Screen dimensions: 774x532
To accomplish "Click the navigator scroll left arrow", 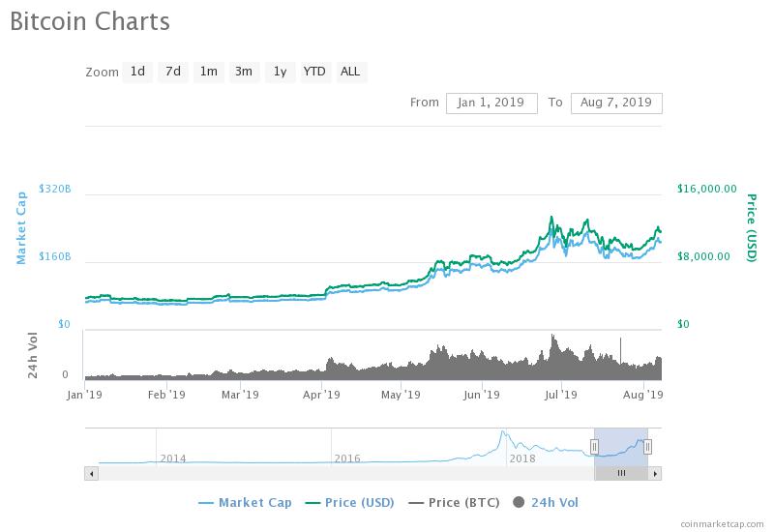I will 91,474.
